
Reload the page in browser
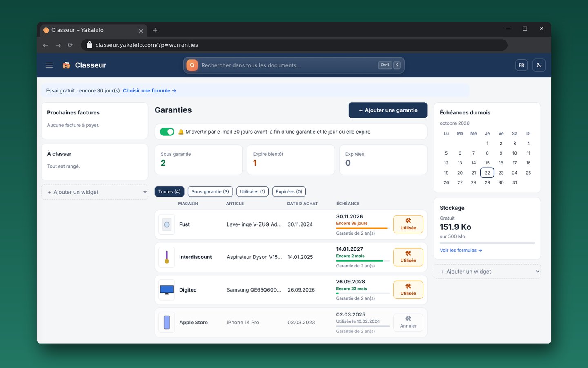[70, 45]
